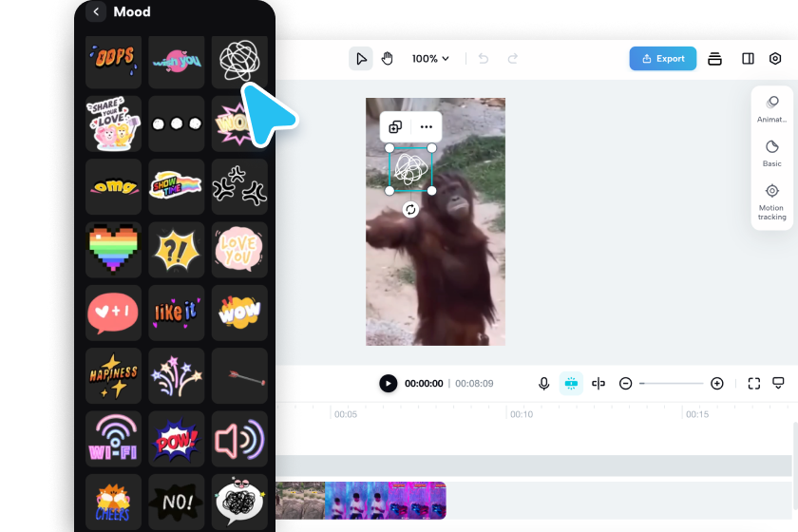798x532 pixels.
Task: Select the 'like it' sticker
Action: coord(177,313)
